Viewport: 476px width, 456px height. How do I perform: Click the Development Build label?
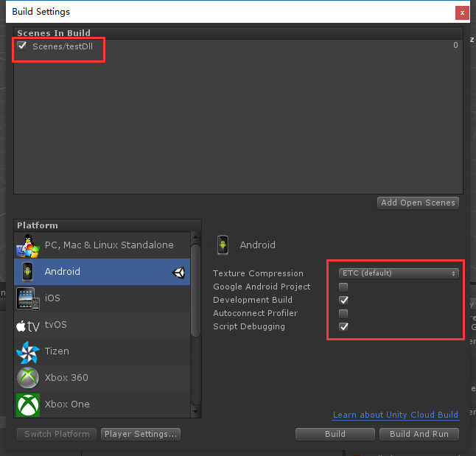point(253,300)
